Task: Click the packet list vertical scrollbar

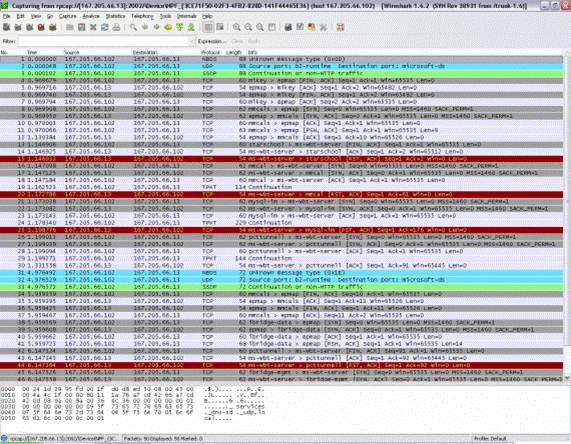Action: (x=567, y=216)
